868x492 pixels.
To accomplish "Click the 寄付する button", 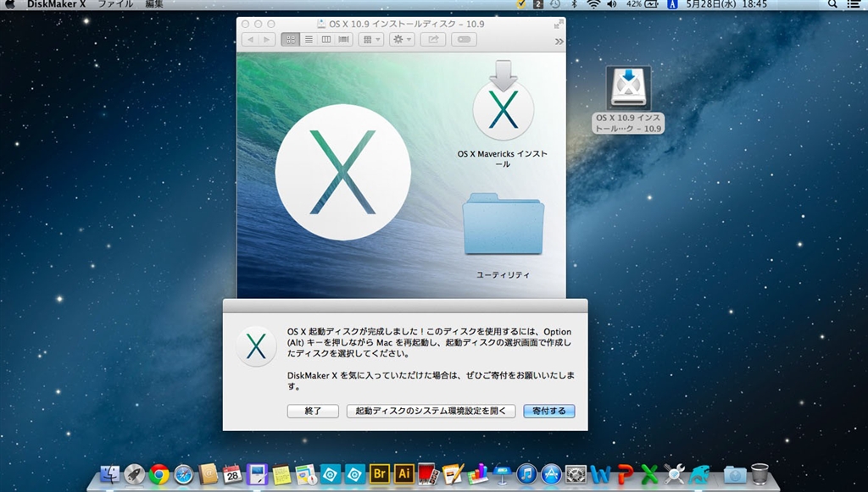I will coord(549,411).
